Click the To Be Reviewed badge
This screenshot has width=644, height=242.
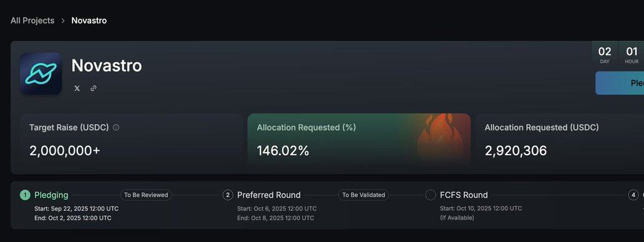point(146,195)
